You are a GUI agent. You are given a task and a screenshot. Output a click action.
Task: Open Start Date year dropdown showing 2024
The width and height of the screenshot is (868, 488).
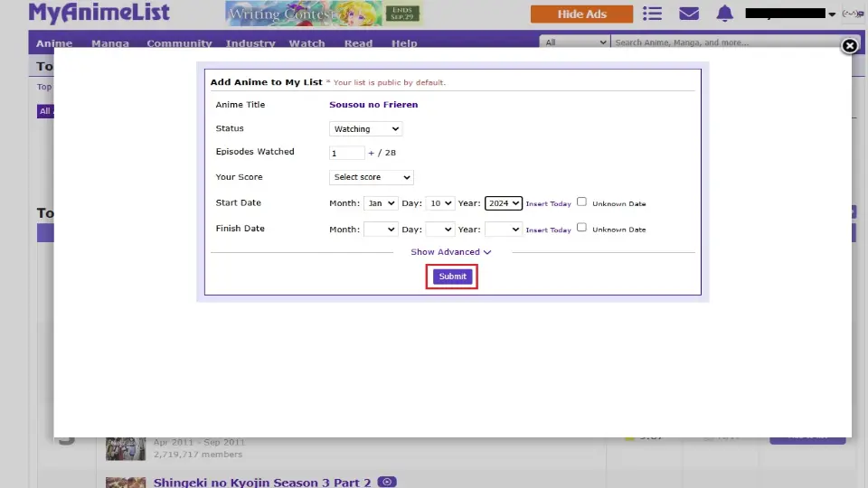504,203
